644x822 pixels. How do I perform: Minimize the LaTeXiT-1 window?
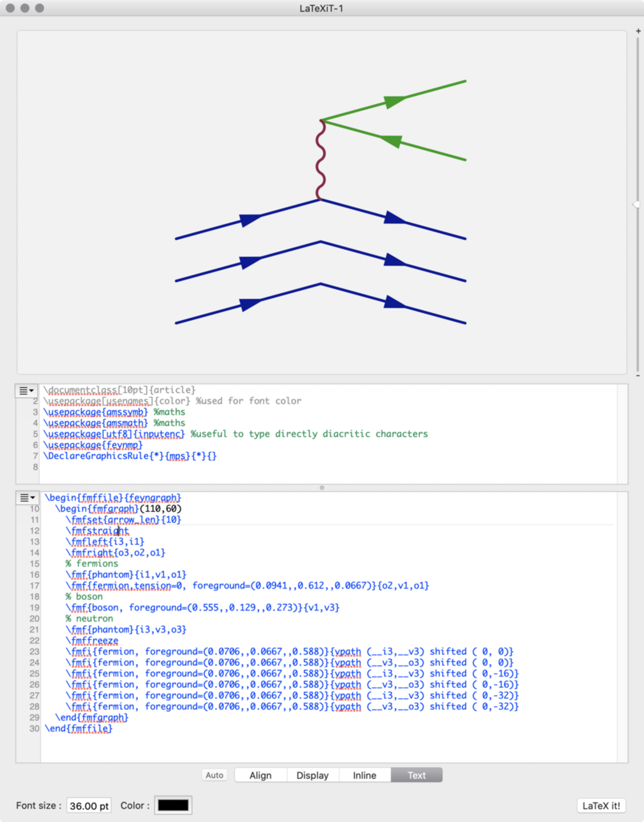[x=25, y=8]
